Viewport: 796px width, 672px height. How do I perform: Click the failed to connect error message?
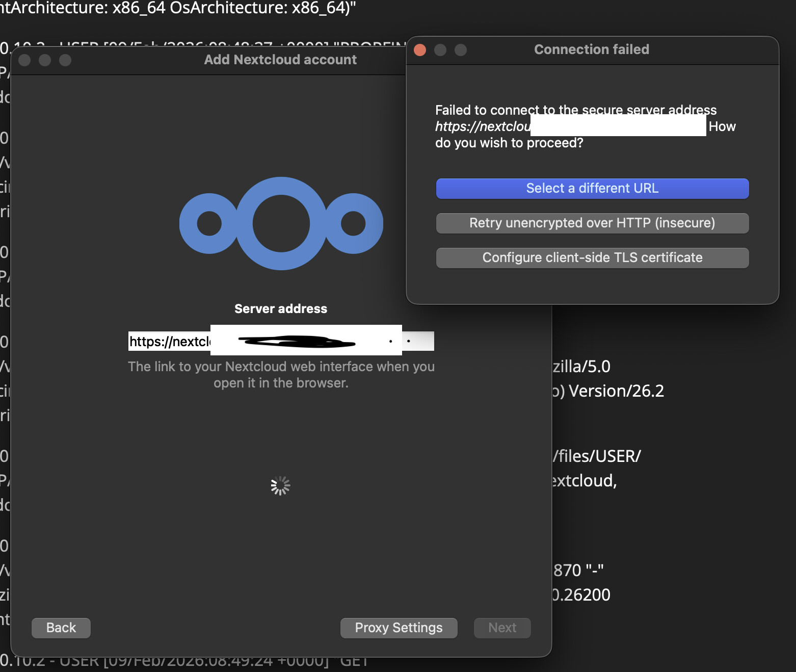coord(576,126)
